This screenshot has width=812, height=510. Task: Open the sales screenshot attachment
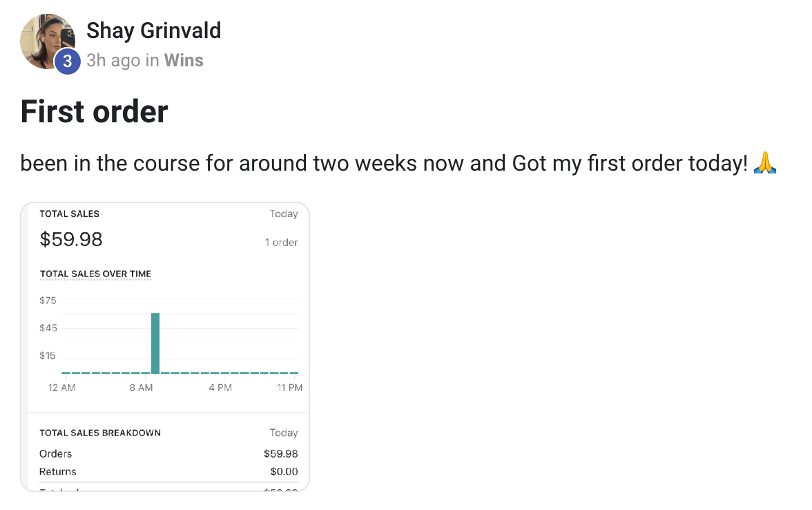(164, 347)
